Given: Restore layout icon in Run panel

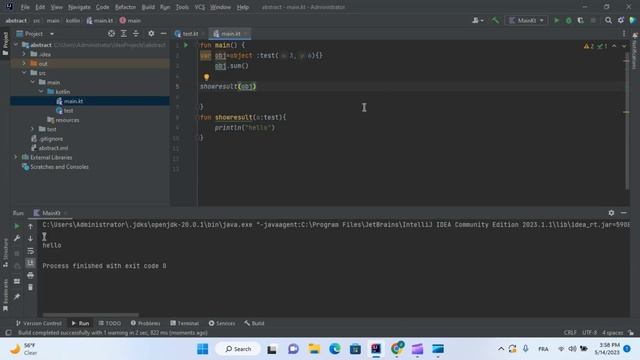Looking at the screenshot, I should pyautogui.click(x=17, y=281).
